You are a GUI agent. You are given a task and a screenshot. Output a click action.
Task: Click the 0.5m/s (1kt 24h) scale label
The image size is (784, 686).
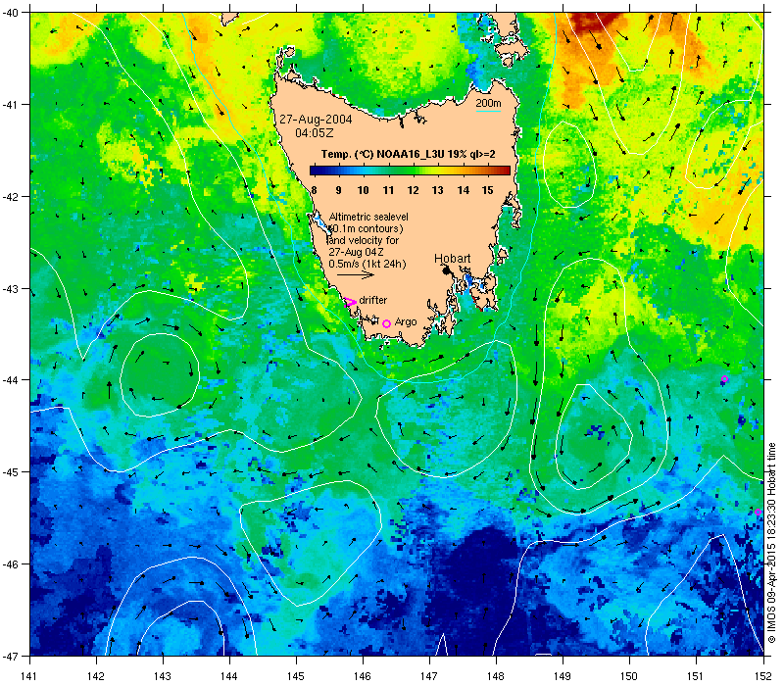click(367, 264)
